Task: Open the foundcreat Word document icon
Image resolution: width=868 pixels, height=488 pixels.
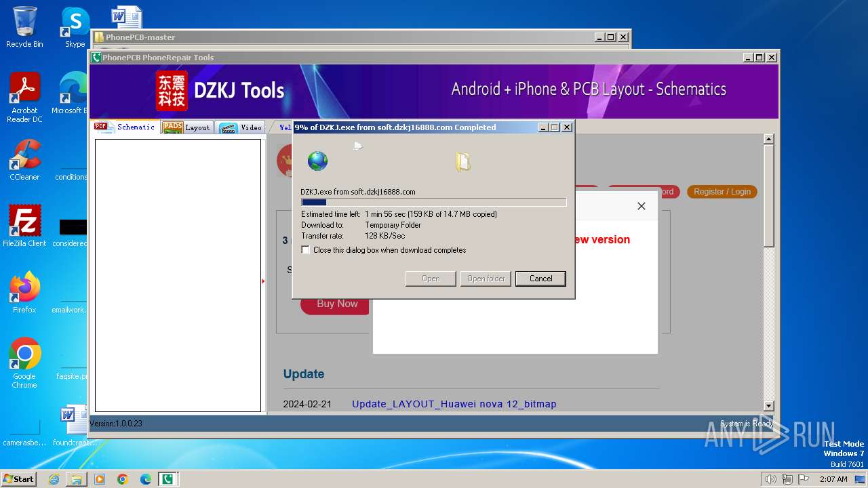Action: point(75,426)
